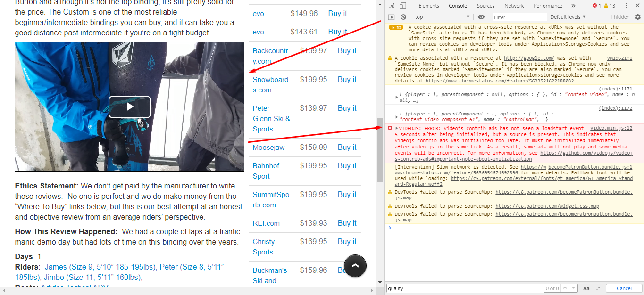This screenshot has width=644, height=295.
Task: Click rider link James (Size 9)
Action: click(x=100, y=267)
